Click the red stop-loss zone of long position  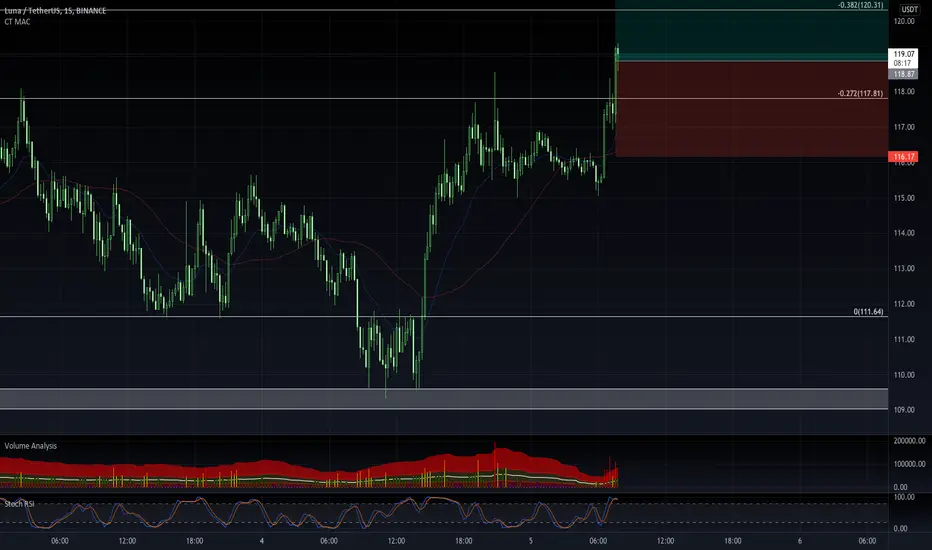tap(751, 109)
